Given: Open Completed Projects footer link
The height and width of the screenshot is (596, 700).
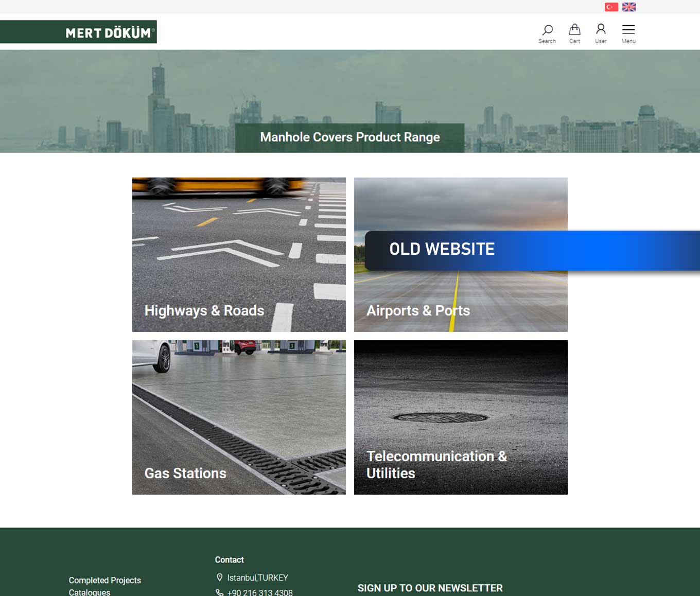Looking at the screenshot, I should [105, 580].
